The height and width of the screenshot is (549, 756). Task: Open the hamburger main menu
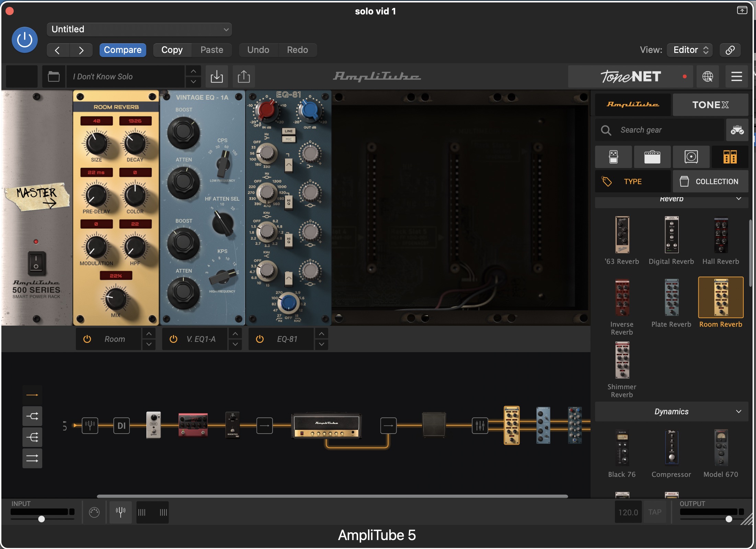[x=736, y=76]
